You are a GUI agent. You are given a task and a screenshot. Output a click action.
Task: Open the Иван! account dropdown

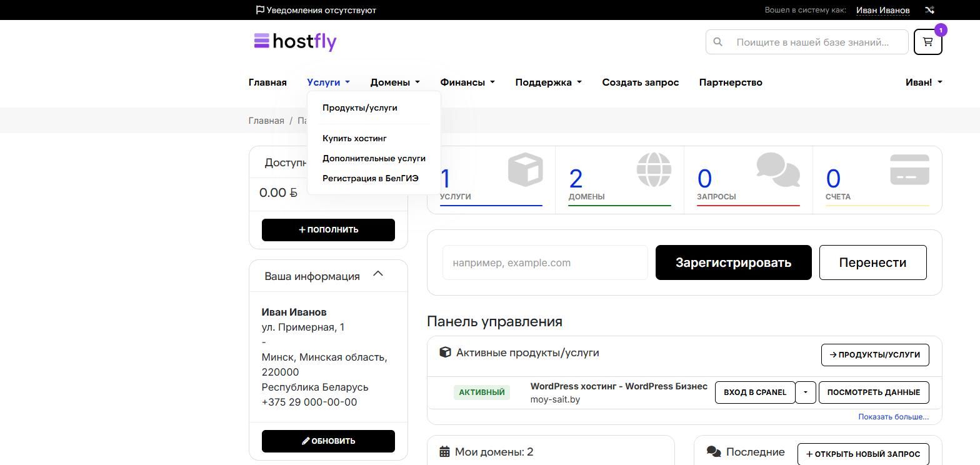[x=924, y=82]
